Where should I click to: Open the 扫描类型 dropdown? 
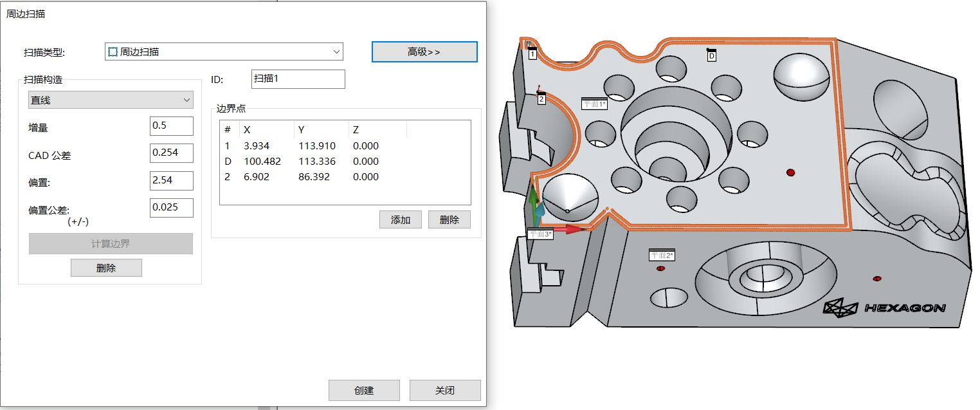click(336, 52)
